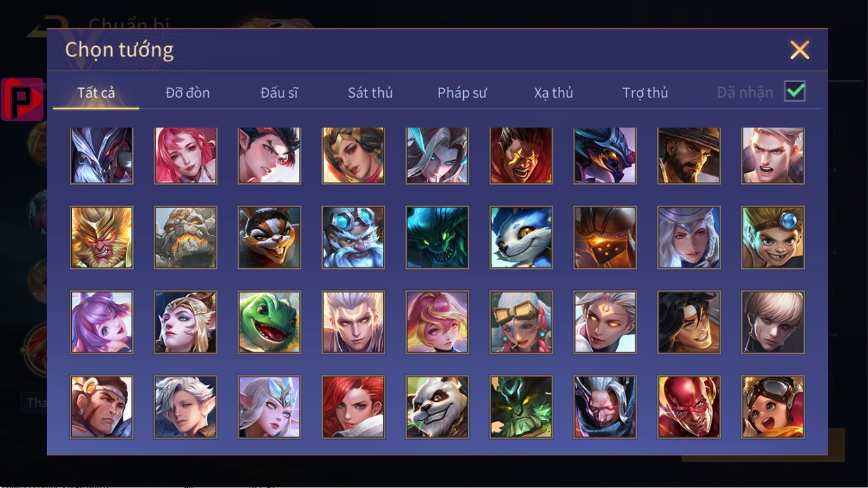Screen dimensions: 868x488
Task: Choose the blue wolf hero portrait
Action: (521, 238)
